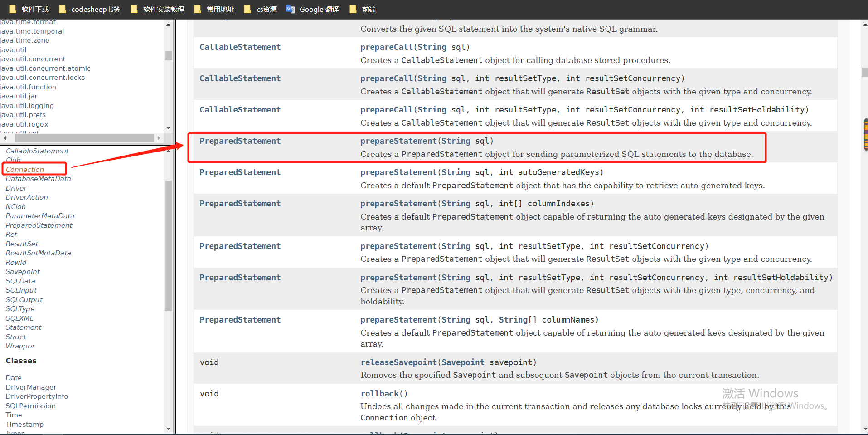The width and height of the screenshot is (868, 435).
Task: Open the NClob interface
Action: coord(16,207)
